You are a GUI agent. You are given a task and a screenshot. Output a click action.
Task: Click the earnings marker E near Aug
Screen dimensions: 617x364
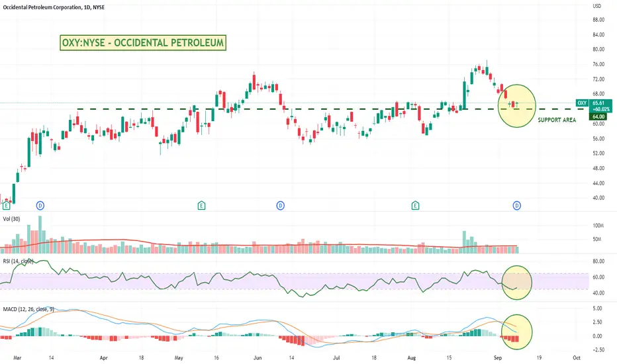(415, 205)
